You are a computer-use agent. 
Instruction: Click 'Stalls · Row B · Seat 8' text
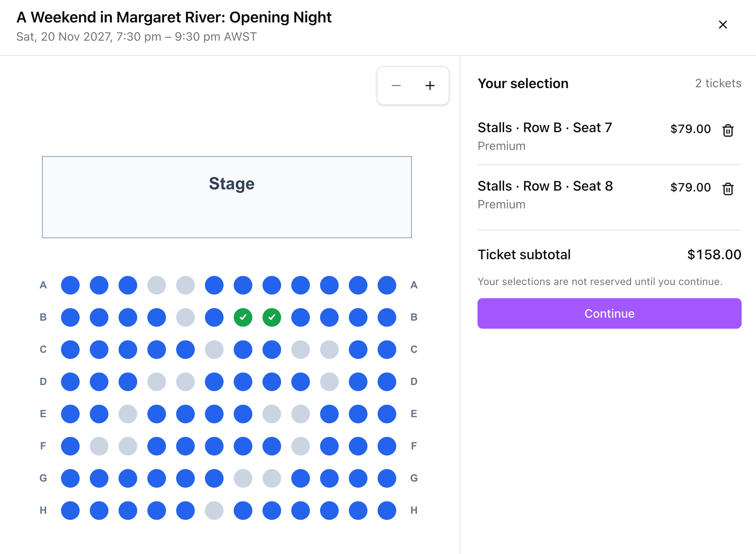[x=545, y=186]
